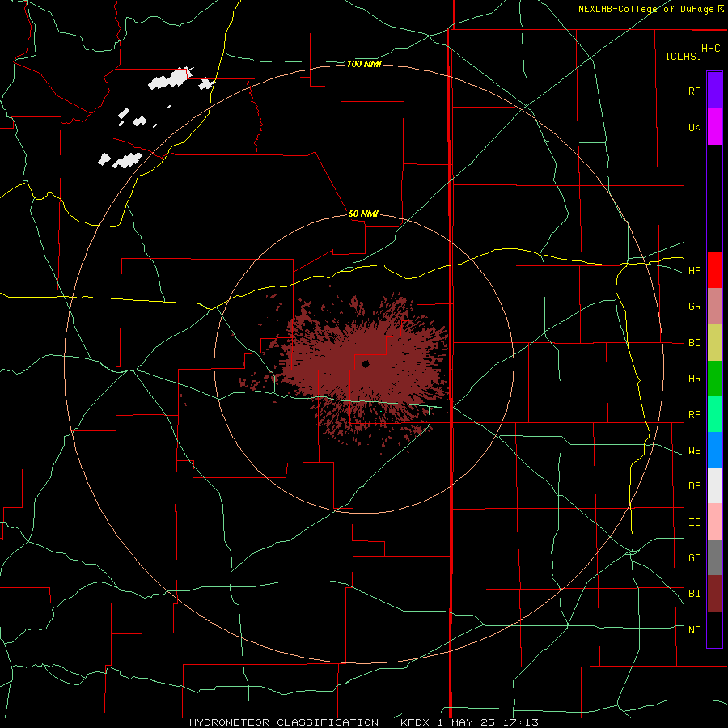Screen dimensions: 728x728
Task: Click the RF legend label
Action: point(694,91)
